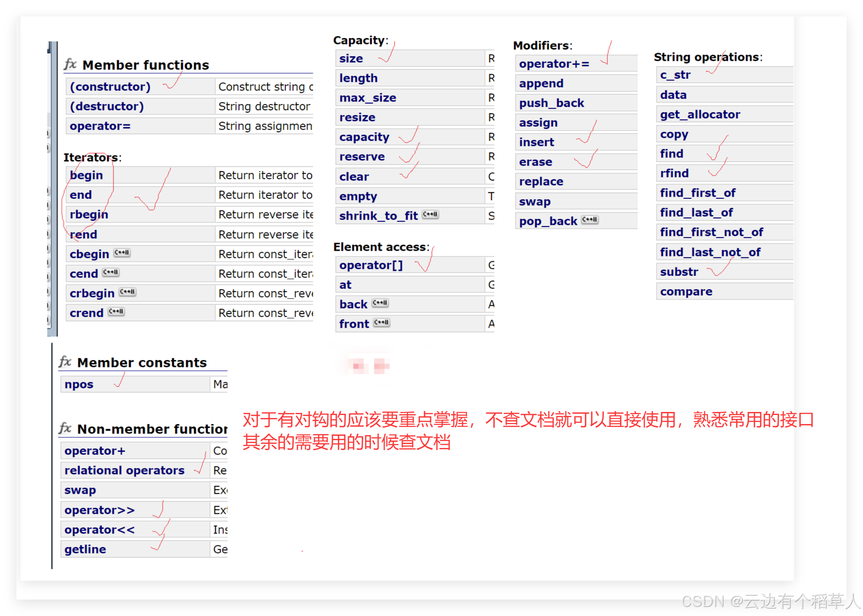
Task: Click the relational operators link
Action: tap(124, 470)
